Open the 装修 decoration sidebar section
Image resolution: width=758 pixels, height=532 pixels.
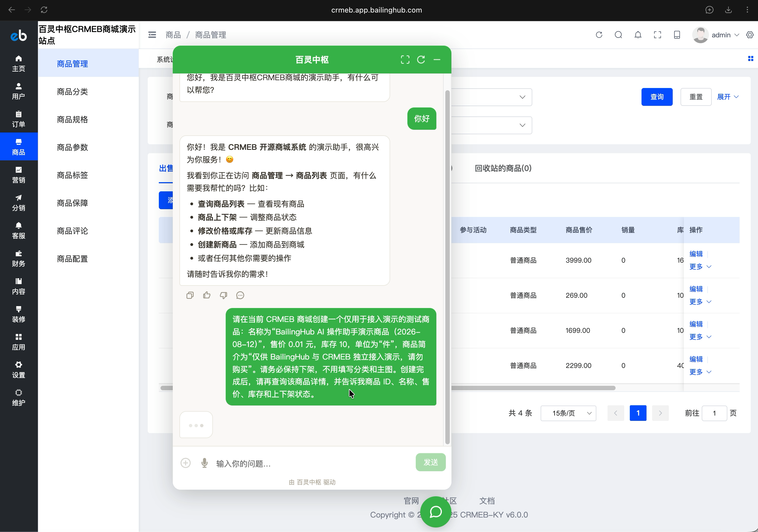(x=18, y=314)
